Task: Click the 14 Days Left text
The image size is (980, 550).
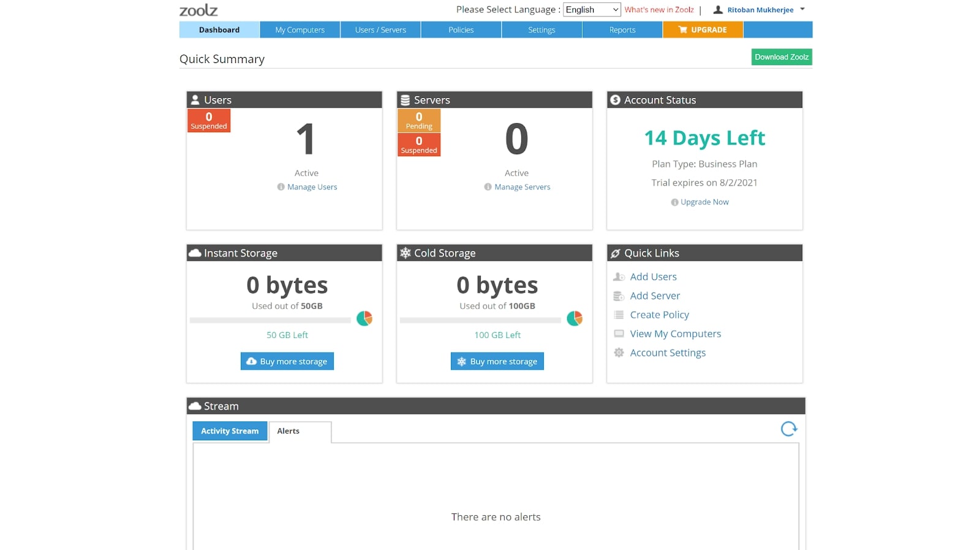Action: (x=704, y=138)
